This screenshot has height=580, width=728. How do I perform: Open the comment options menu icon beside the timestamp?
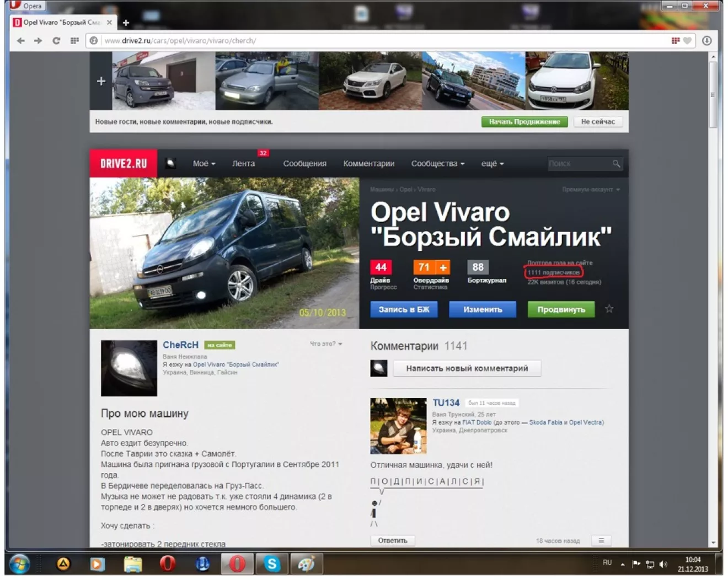pyautogui.click(x=601, y=540)
